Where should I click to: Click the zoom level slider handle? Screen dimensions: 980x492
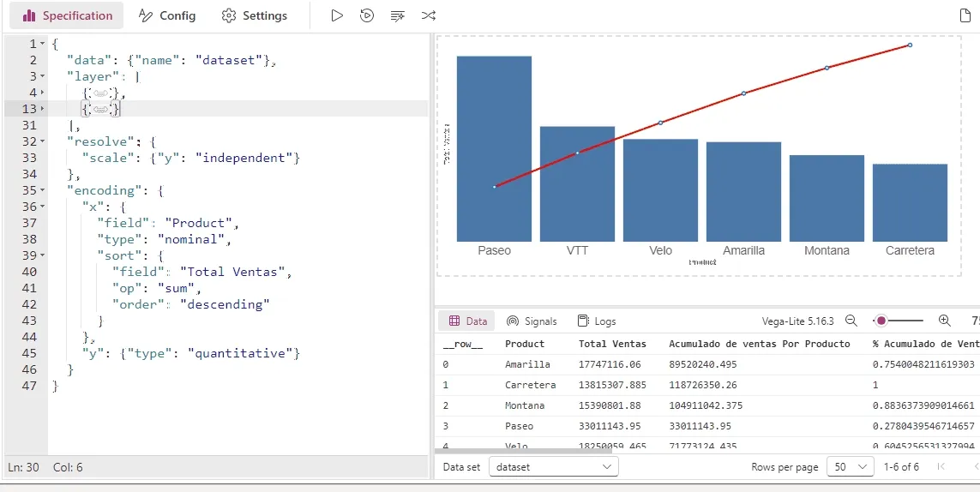point(881,321)
